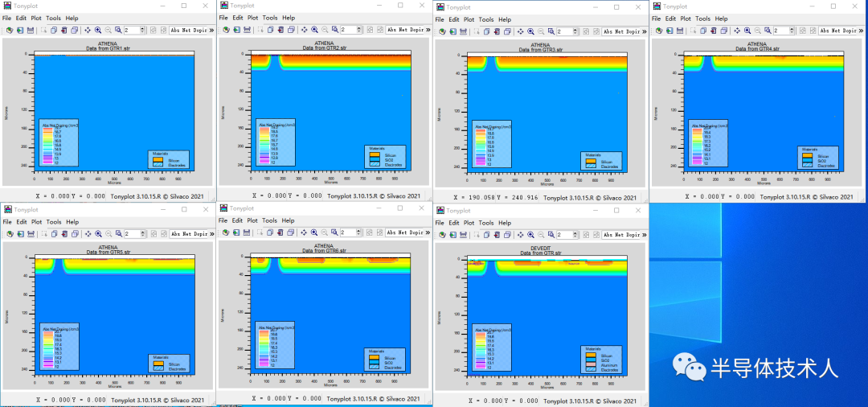Open Tools menu in DEVEDIT GTR window
This screenshot has height=407, width=868.
click(486, 223)
